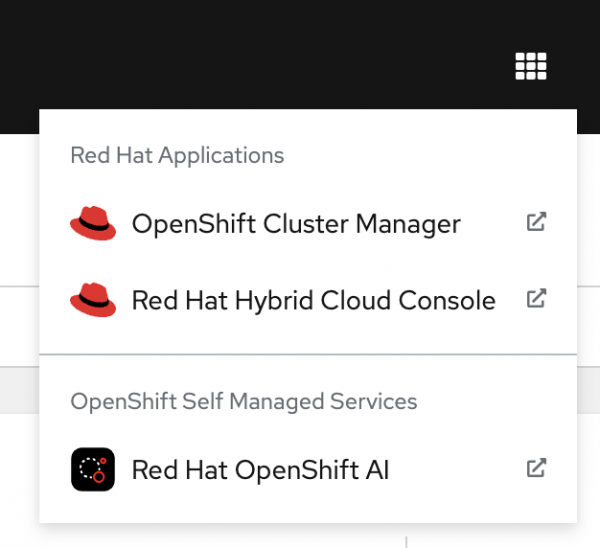Click the Red Hat Applications section heading

click(177, 156)
